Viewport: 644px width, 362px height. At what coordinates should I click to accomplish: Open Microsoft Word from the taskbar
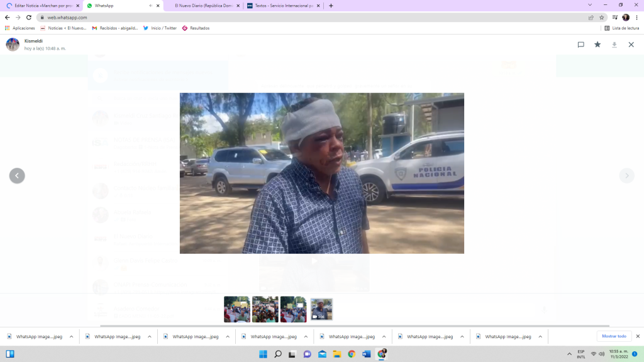coord(367,354)
